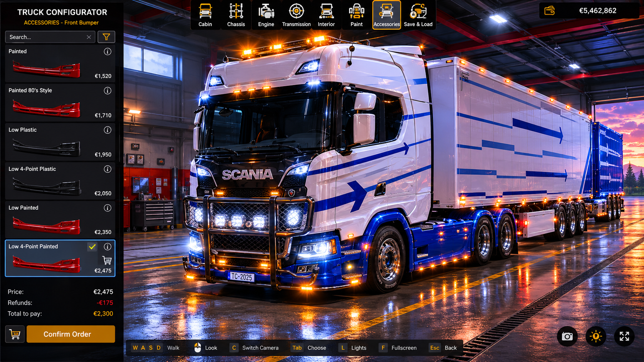Click the Total to pay value €2,300
Screen dimensions: 644x362
click(x=103, y=314)
